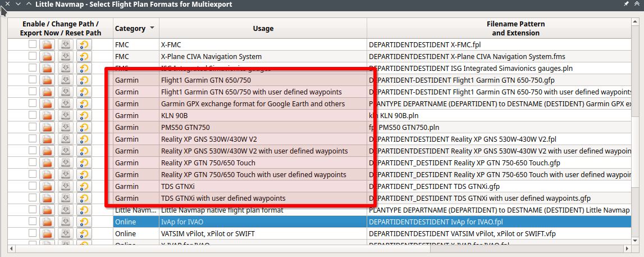Export IvAp for IVAO flight plan now
The width and height of the screenshot is (644, 257).
65,222
